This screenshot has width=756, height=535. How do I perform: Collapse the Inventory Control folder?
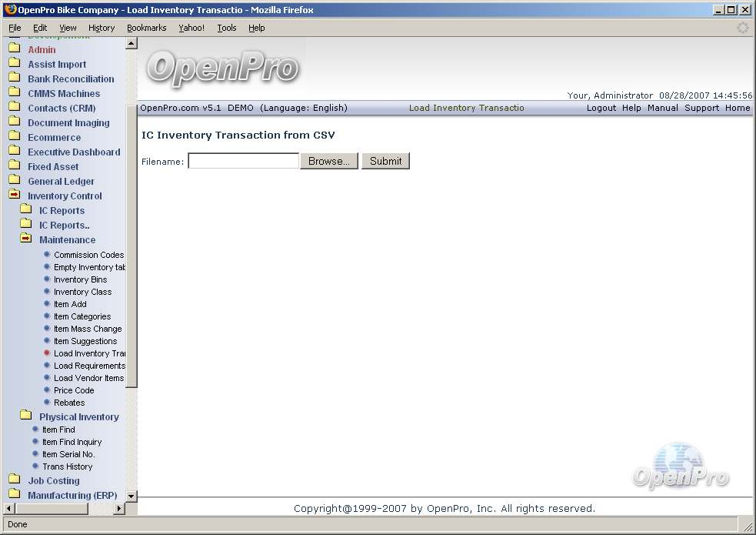click(x=14, y=196)
